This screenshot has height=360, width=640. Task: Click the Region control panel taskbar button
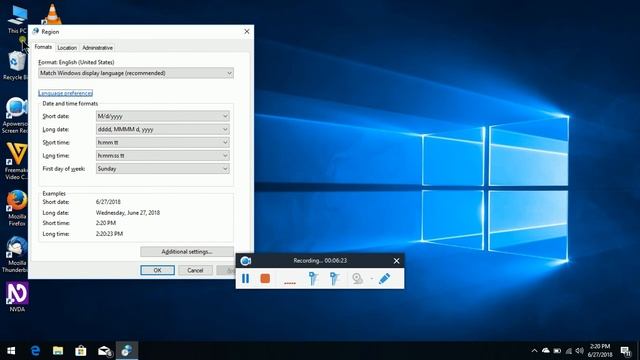[127, 351]
